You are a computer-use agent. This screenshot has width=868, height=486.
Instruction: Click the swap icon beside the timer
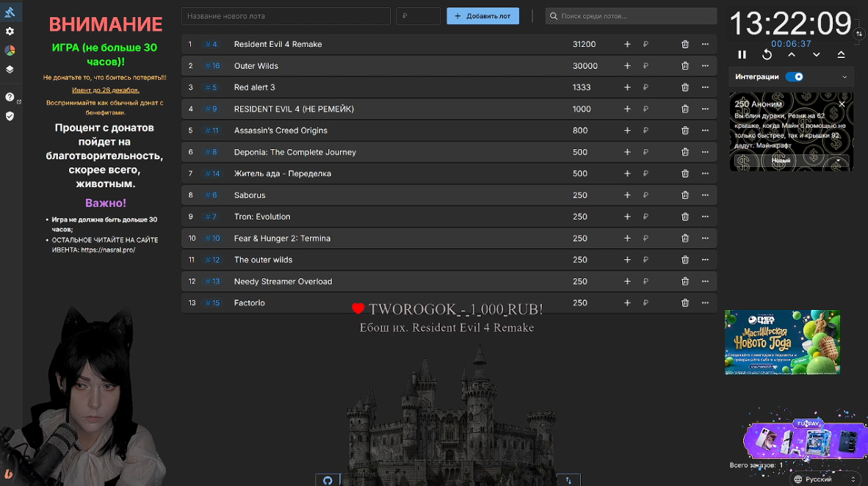pos(858,34)
